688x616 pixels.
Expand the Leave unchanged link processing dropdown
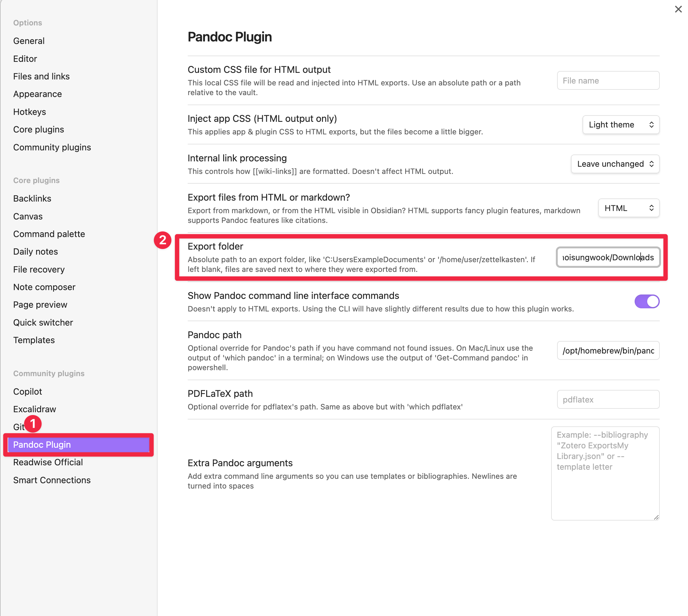click(x=615, y=164)
